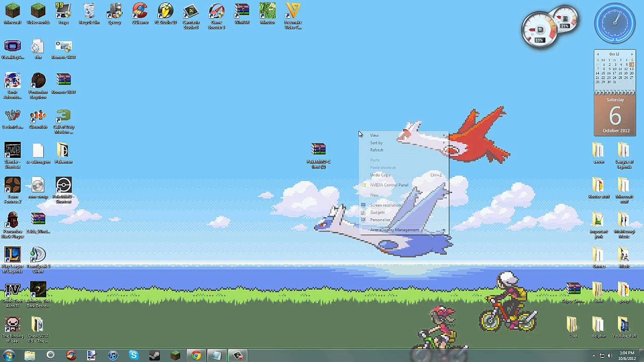Open Acer eDisplay Management menu entry
644x362 pixels.
point(403,230)
